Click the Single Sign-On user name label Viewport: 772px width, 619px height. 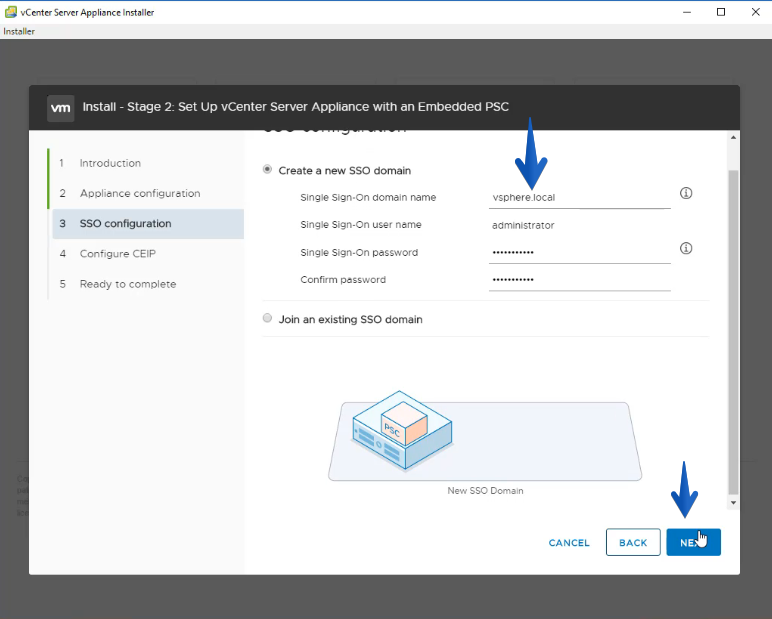(x=361, y=225)
